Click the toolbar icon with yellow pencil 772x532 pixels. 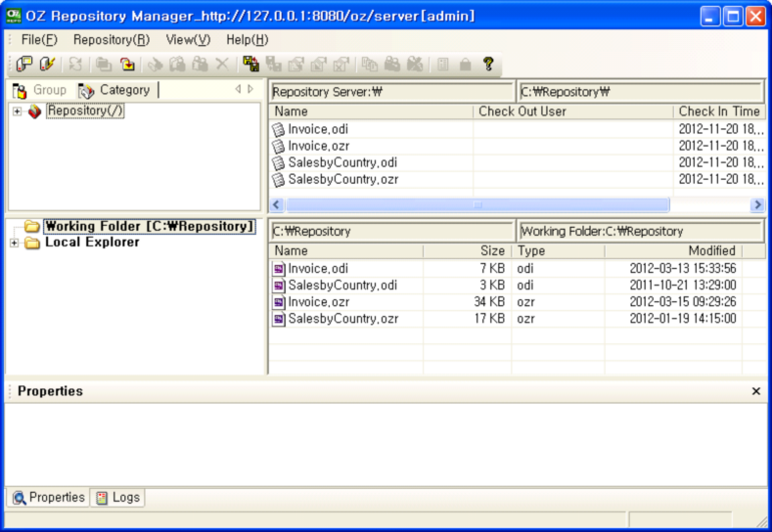47,64
